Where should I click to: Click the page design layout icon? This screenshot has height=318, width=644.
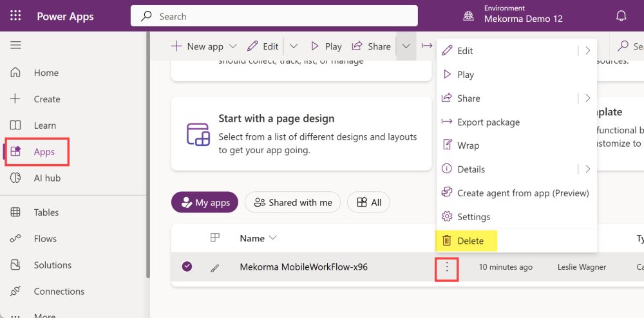[x=198, y=134]
